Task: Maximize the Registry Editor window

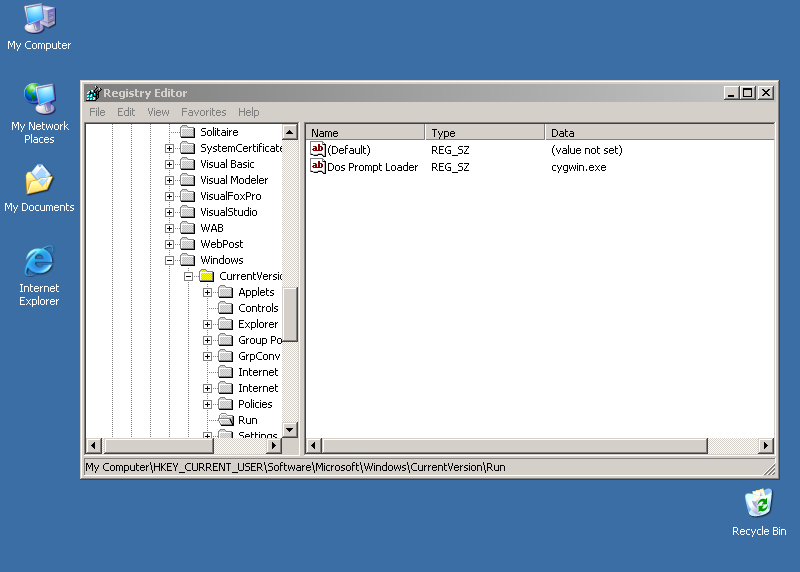Action: point(747,93)
